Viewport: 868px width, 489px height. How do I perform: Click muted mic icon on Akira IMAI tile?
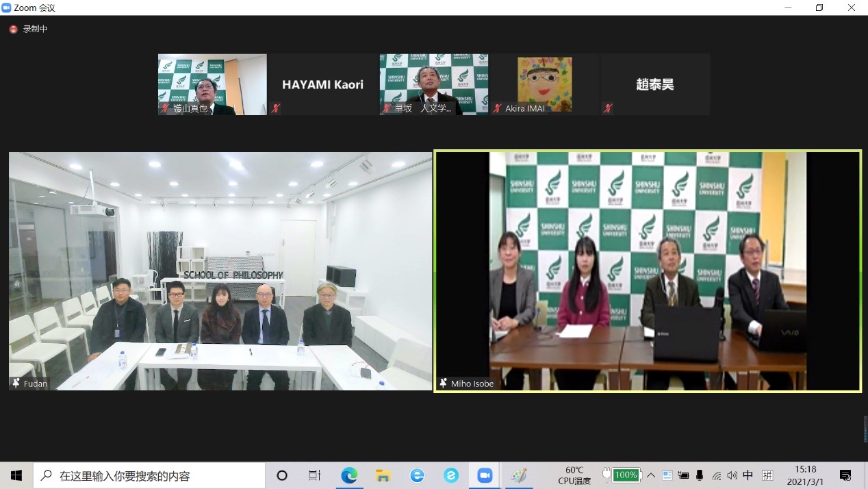pyautogui.click(x=498, y=108)
